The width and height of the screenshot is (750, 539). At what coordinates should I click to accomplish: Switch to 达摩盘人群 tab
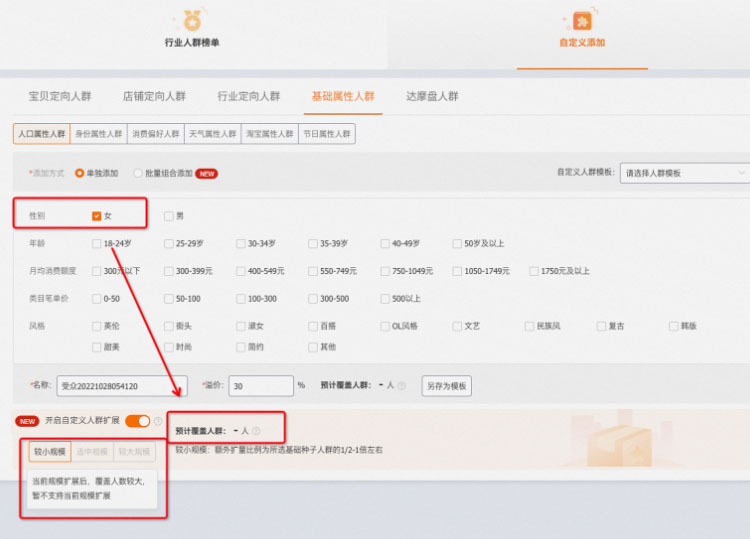click(432, 97)
